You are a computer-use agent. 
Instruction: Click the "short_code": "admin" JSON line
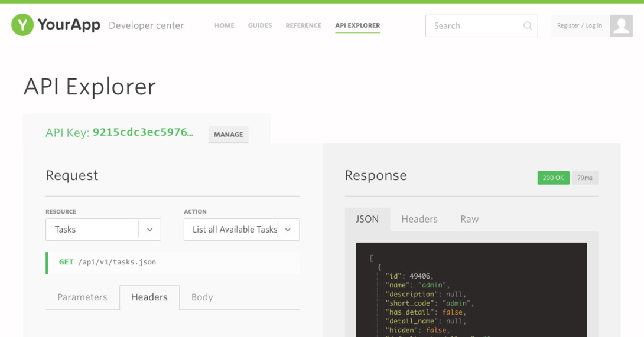click(430, 303)
